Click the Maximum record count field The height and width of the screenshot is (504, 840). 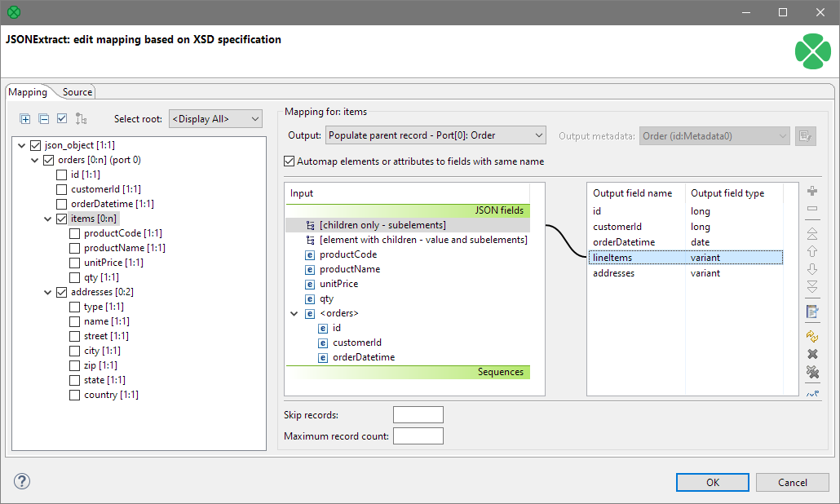418,436
